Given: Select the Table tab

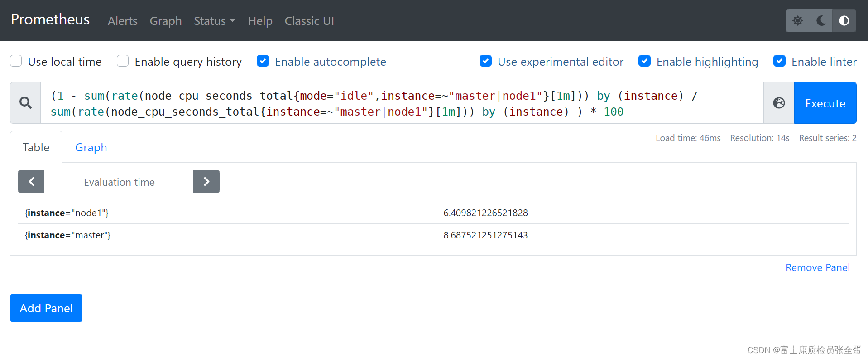Looking at the screenshot, I should tap(36, 147).
